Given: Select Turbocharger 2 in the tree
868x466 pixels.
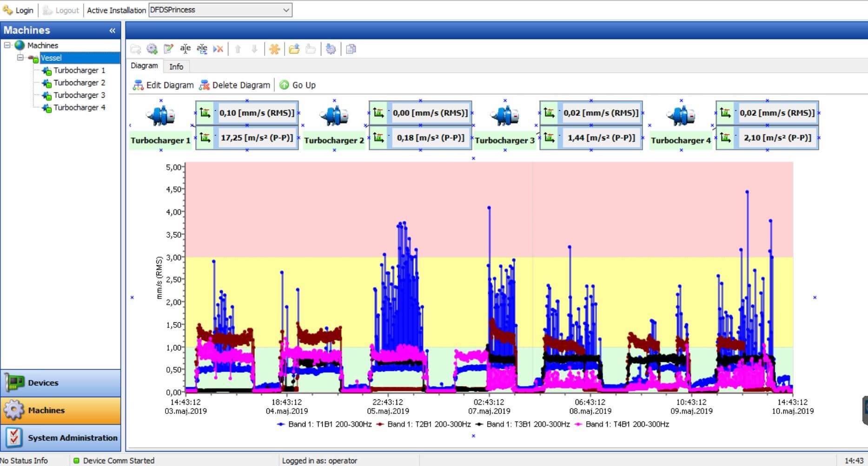Looking at the screenshot, I should [x=79, y=83].
